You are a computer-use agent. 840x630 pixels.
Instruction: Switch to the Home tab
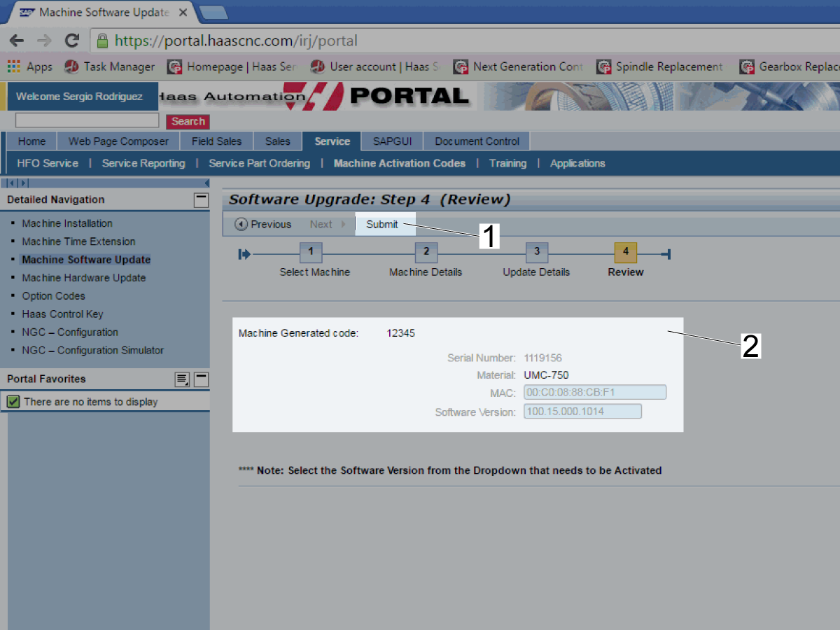tap(31, 141)
